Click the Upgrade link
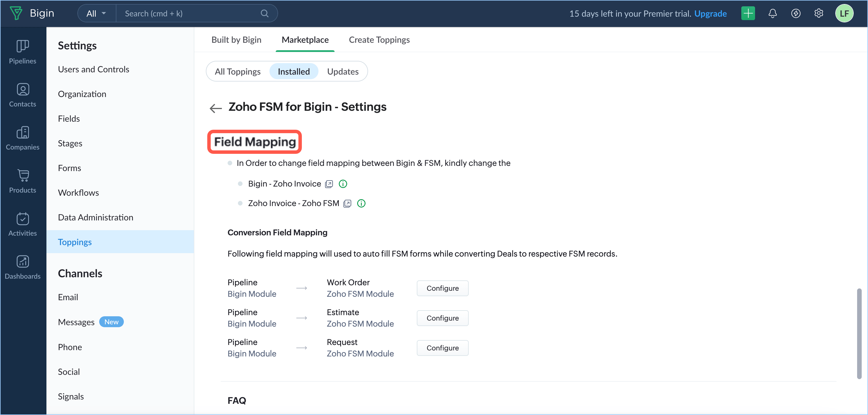 [710, 13]
